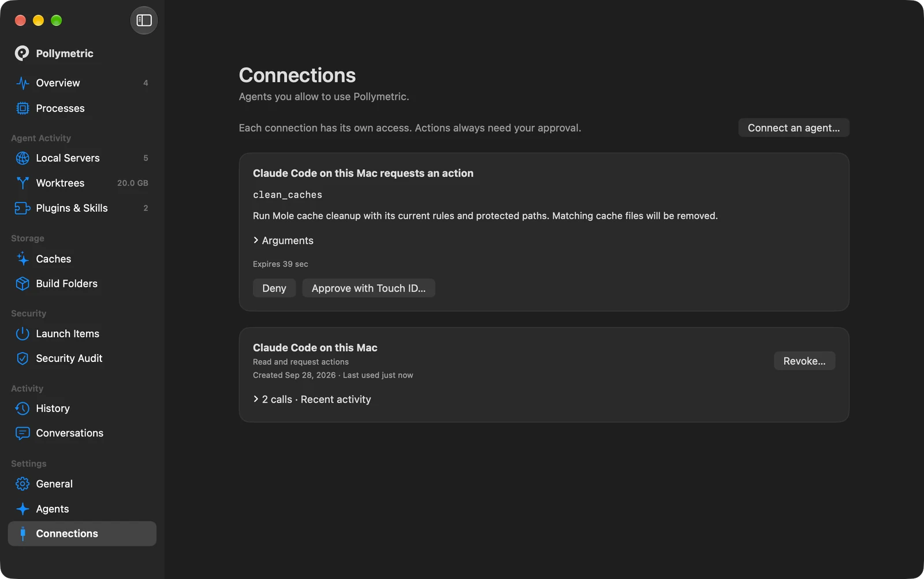
Task: Go to Processes in sidebar
Action: click(82, 109)
